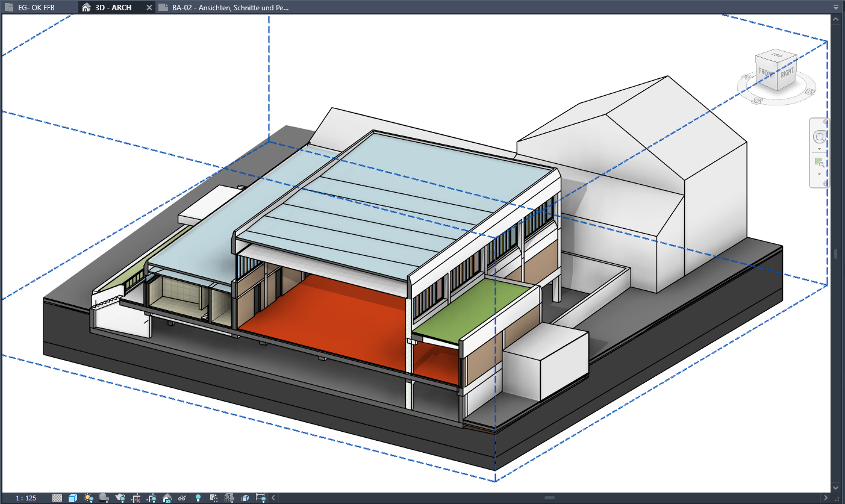The width and height of the screenshot is (845, 504).
Task: Toggle Sun Path on or off
Action: 89,498
